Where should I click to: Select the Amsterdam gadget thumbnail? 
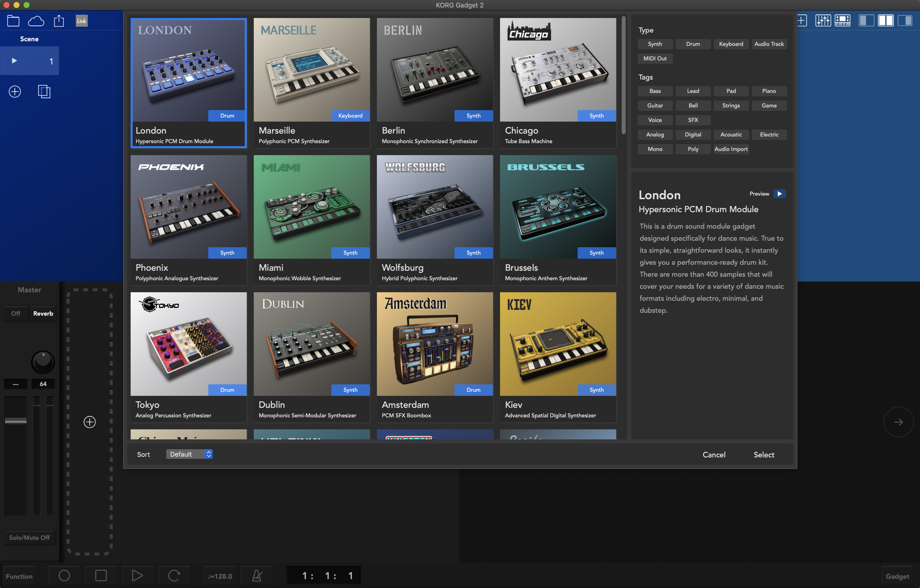click(435, 344)
